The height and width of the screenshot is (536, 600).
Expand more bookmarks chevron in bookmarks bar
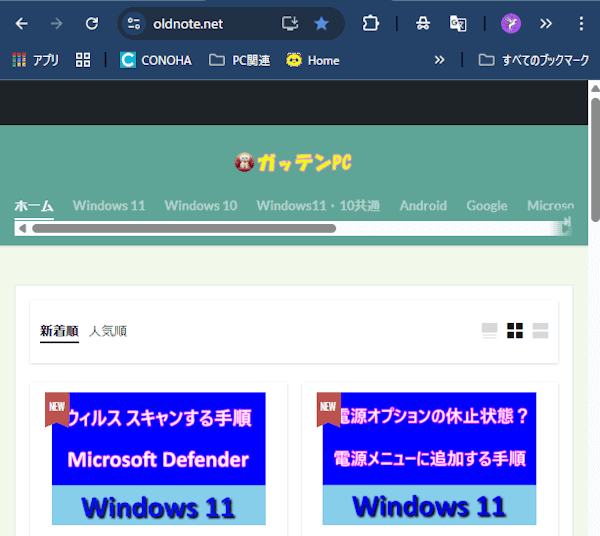(x=439, y=60)
